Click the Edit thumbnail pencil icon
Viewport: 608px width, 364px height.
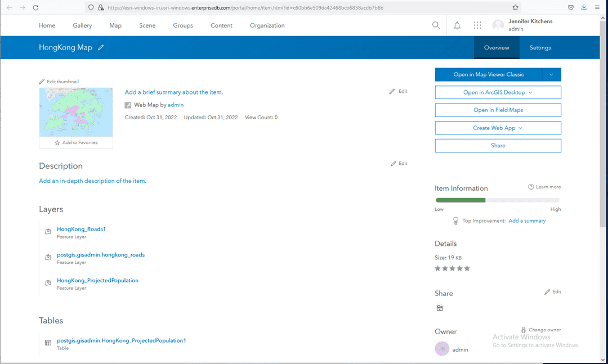point(42,81)
